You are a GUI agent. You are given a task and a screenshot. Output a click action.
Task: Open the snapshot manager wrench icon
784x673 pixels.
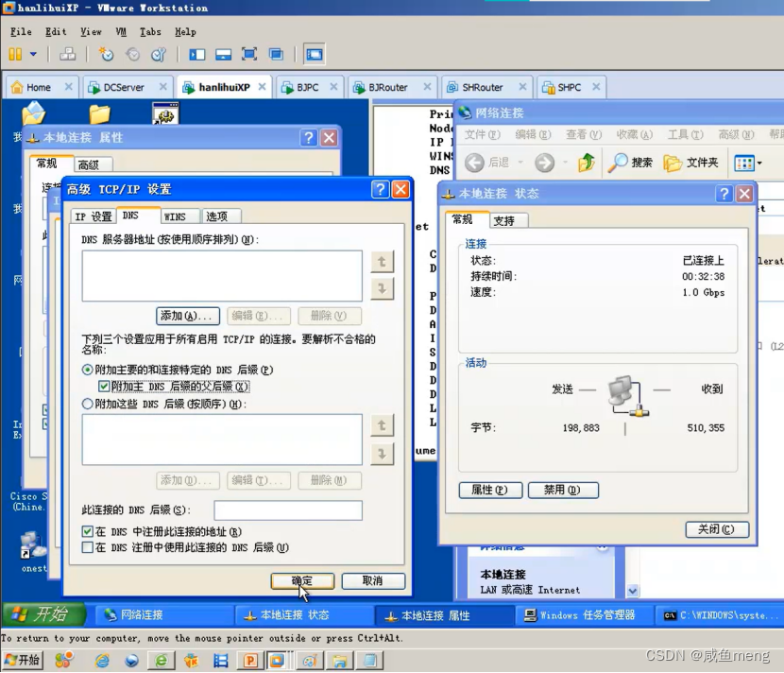tap(159, 54)
